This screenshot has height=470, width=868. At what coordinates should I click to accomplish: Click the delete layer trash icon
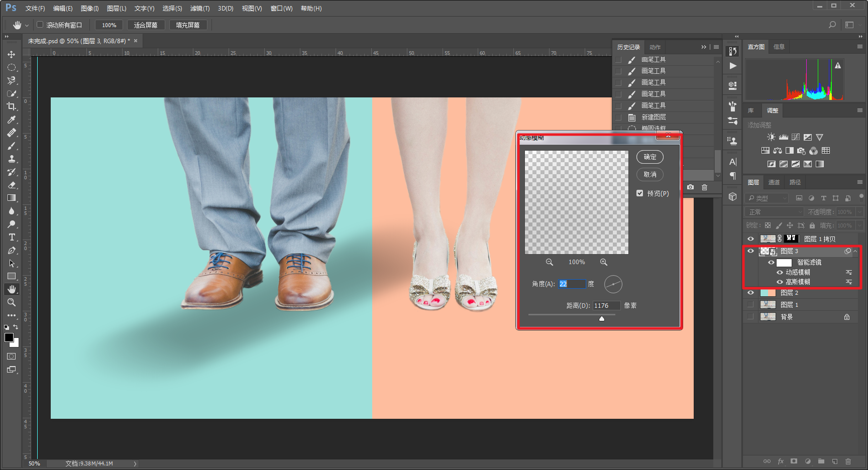(848, 461)
